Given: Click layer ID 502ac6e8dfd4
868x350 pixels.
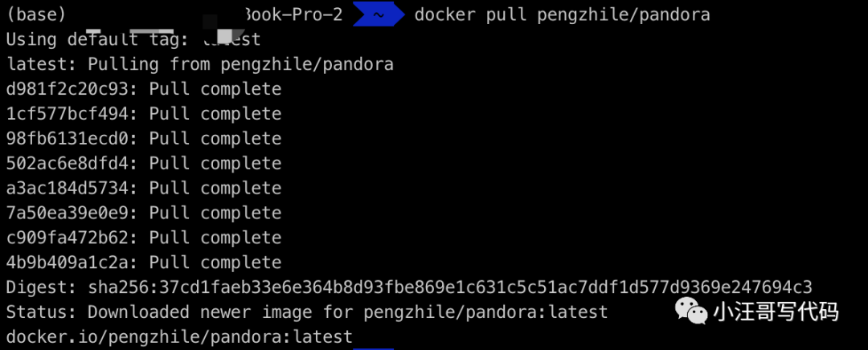Looking at the screenshot, I should point(67,163).
